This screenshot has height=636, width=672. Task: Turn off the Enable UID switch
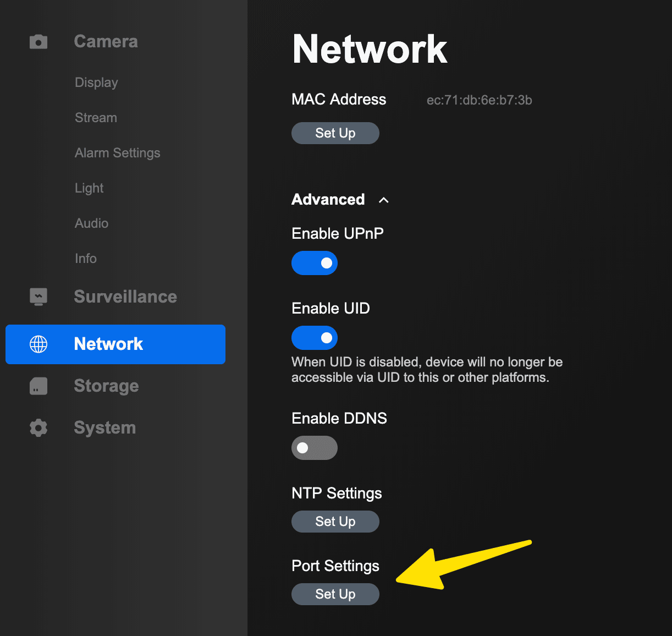(315, 338)
